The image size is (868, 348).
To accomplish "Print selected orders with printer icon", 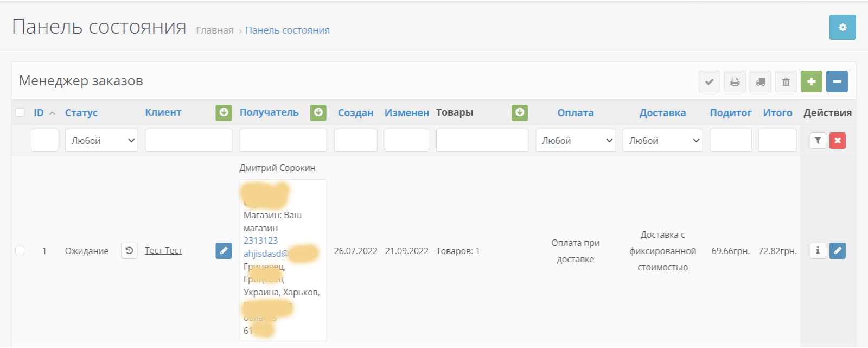I will (735, 82).
